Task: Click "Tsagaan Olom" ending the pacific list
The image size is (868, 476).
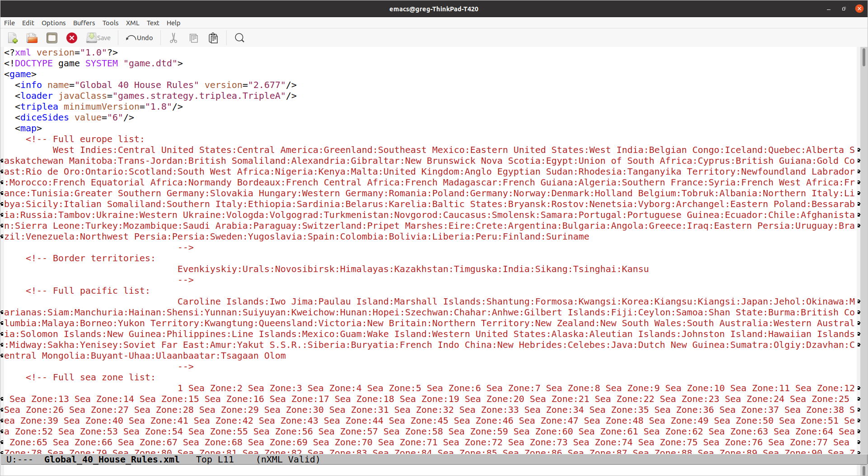Action: (x=253, y=356)
